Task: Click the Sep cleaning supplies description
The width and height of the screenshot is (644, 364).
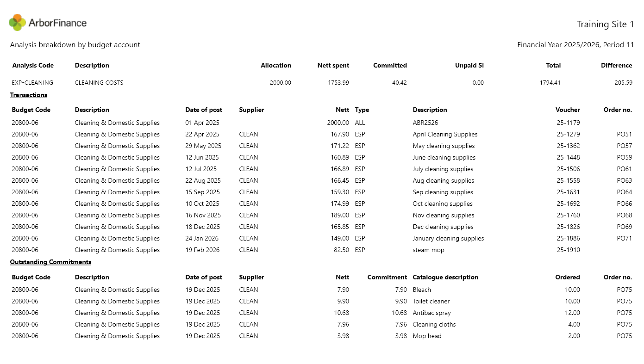Action: click(x=443, y=192)
